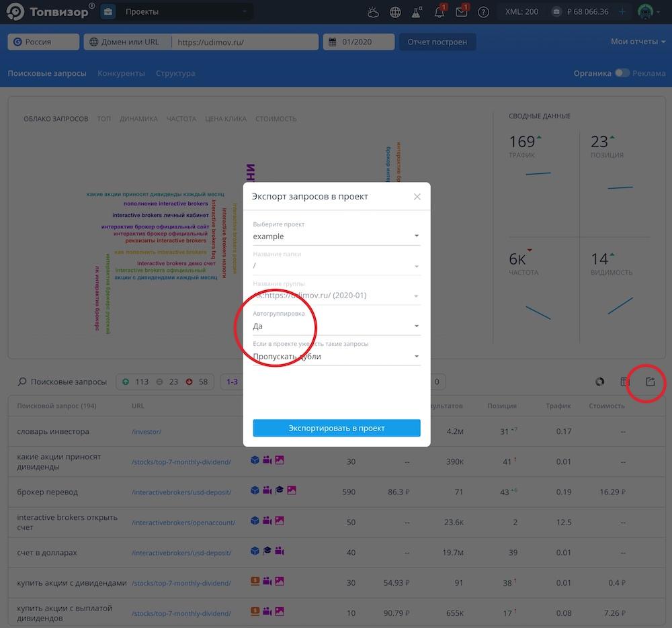Viewport: 672px width, 628px height.
Task: Click the flask alpha lab icon
Action: pos(417,12)
